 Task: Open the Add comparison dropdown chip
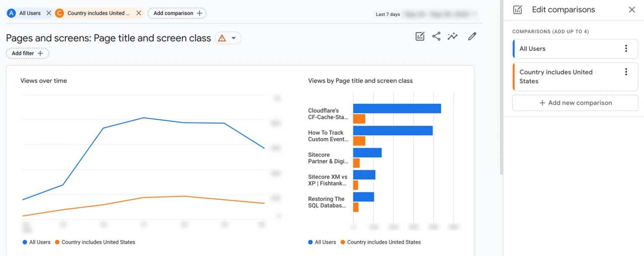tap(177, 13)
